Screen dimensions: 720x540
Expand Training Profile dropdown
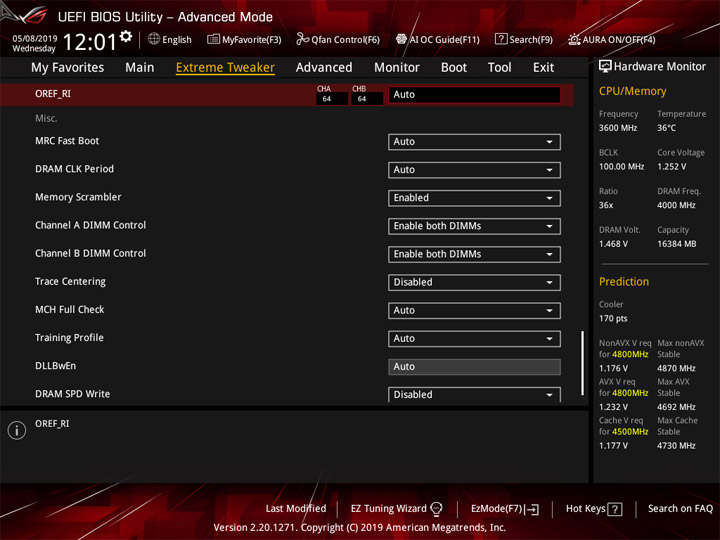(474, 339)
